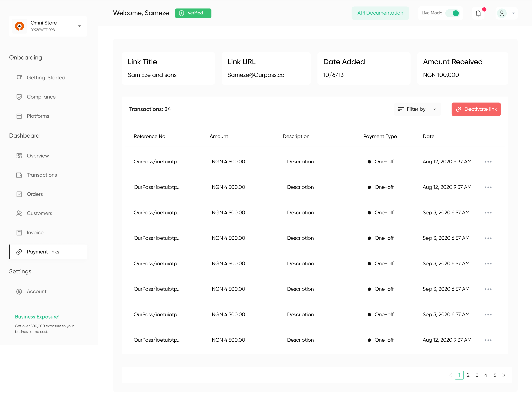The image size is (532, 409).
Task: Select Payment links menu item
Action: pyautogui.click(x=48, y=252)
